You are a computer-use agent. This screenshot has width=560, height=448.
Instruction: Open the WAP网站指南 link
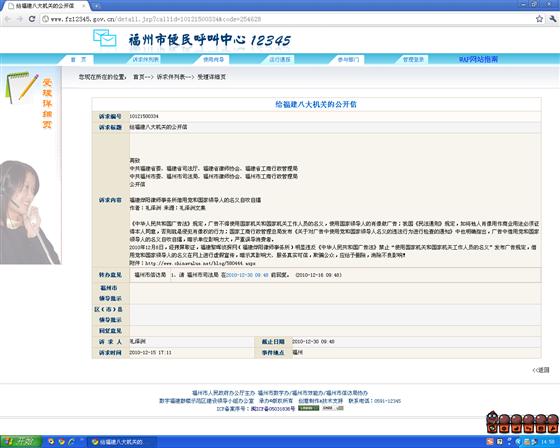(x=478, y=59)
